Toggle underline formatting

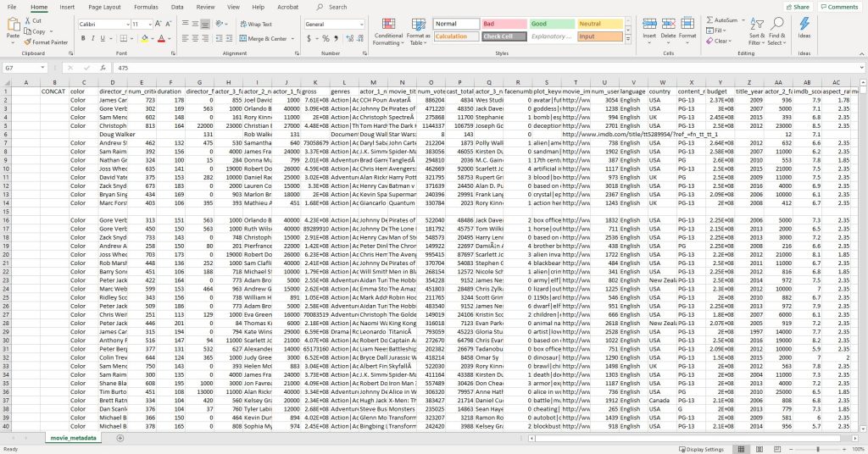click(103, 39)
